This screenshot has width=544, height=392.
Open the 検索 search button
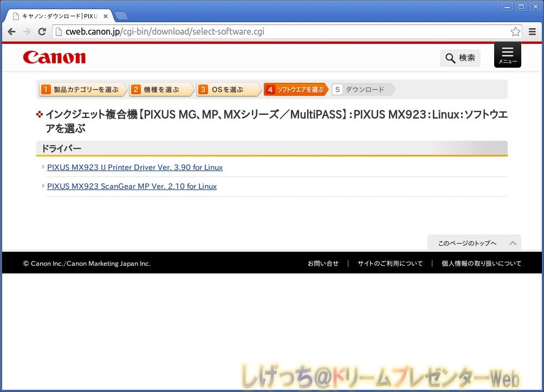click(460, 58)
